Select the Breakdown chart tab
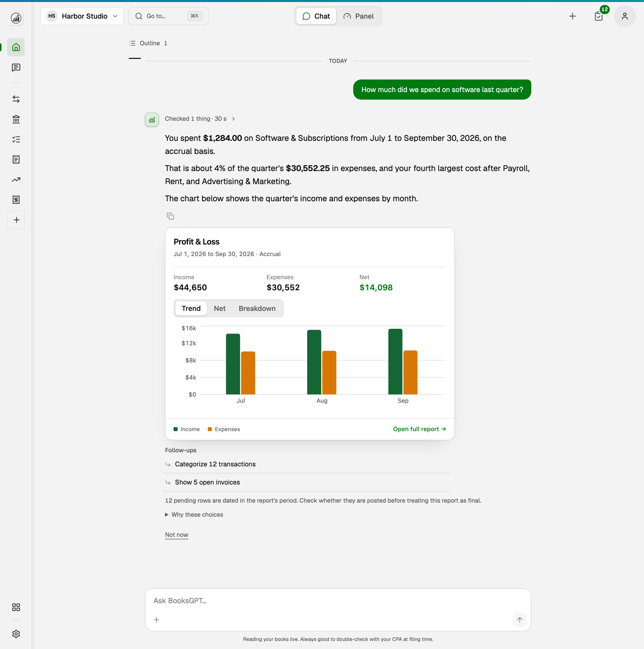Viewport: 644px width, 649px height. pos(257,308)
